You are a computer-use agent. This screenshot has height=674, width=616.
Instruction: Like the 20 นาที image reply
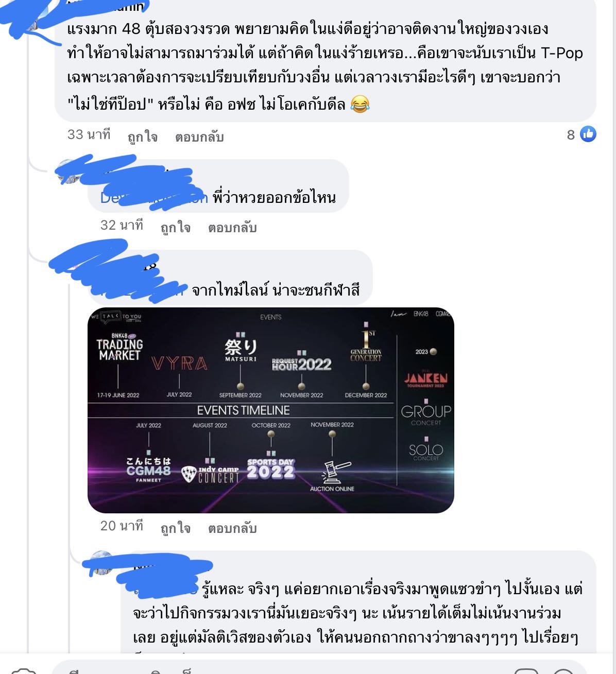click(x=176, y=528)
